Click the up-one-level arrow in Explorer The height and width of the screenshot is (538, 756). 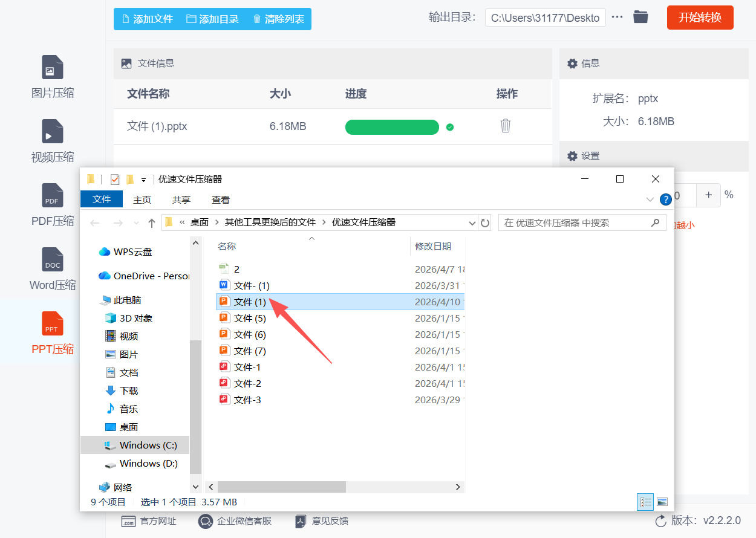(x=152, y=223)
